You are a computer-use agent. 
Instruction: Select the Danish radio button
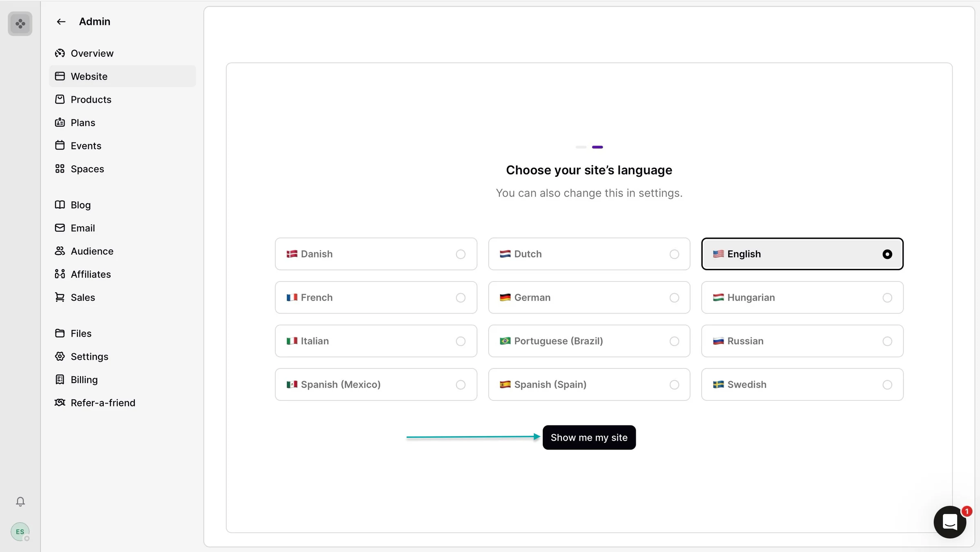coord(461,254)
